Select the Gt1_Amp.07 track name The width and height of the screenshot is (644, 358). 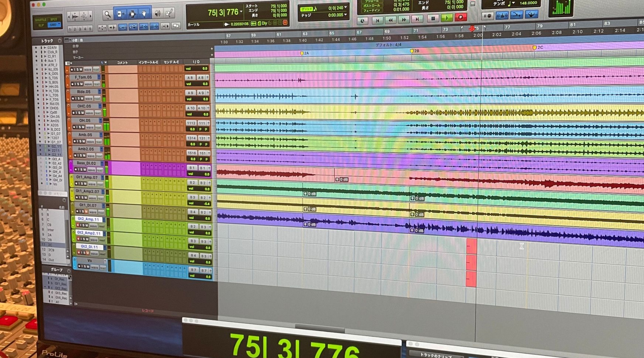coord(87,177)
